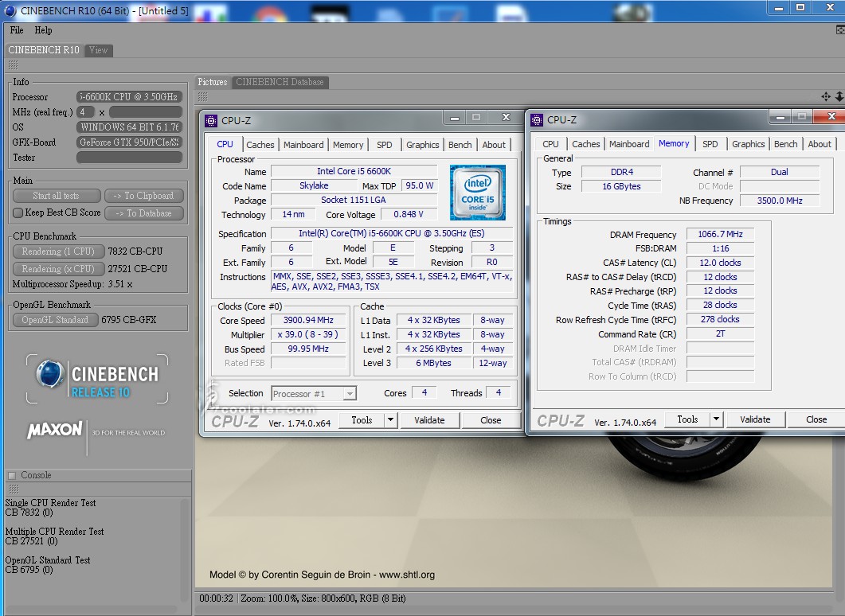This screenshot has width=845, height=616.
Task: Click the 6795 CB-GFX score
Action: coord(129,320)
